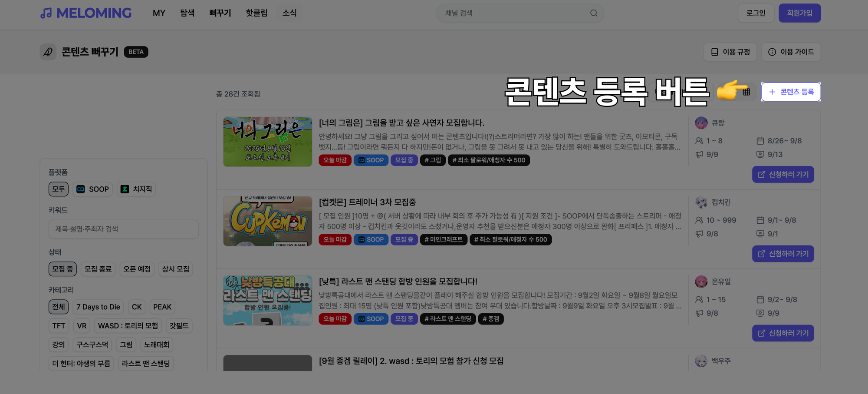Open the 낮방특공대 thumbnail image
Screen dimensions: 868x394
point(268,301)
